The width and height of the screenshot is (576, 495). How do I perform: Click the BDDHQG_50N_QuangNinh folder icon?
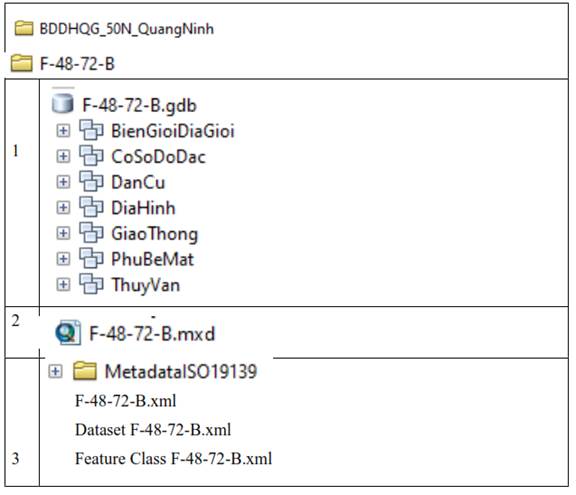click(x=24, y=29)
